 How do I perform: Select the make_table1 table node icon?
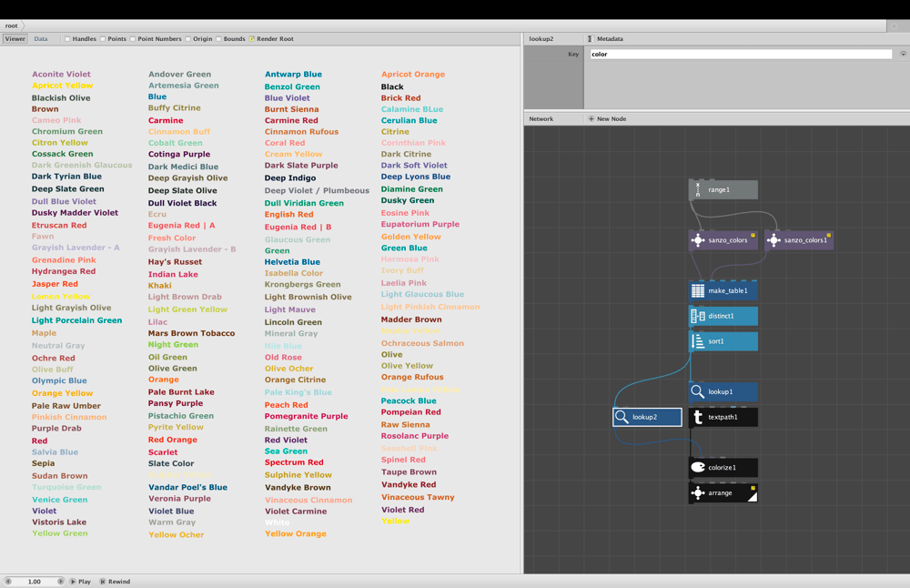click(x=698, y=290)
